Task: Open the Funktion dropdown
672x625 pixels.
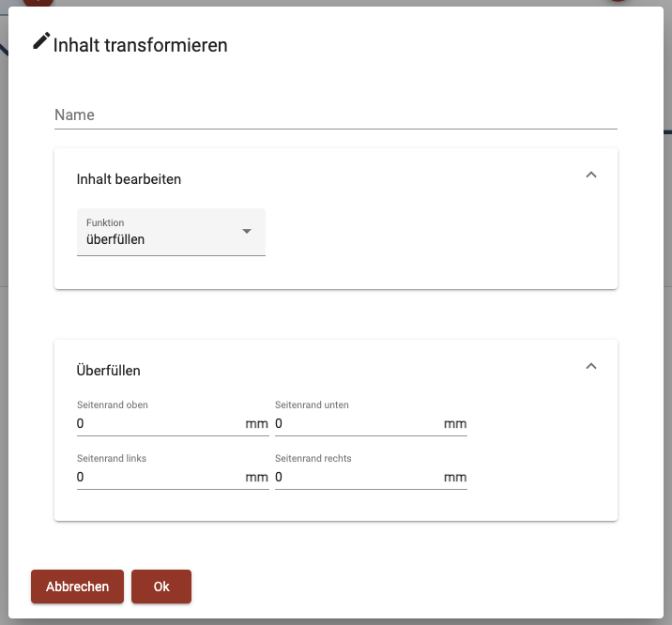Action: [x=171, y=232]
